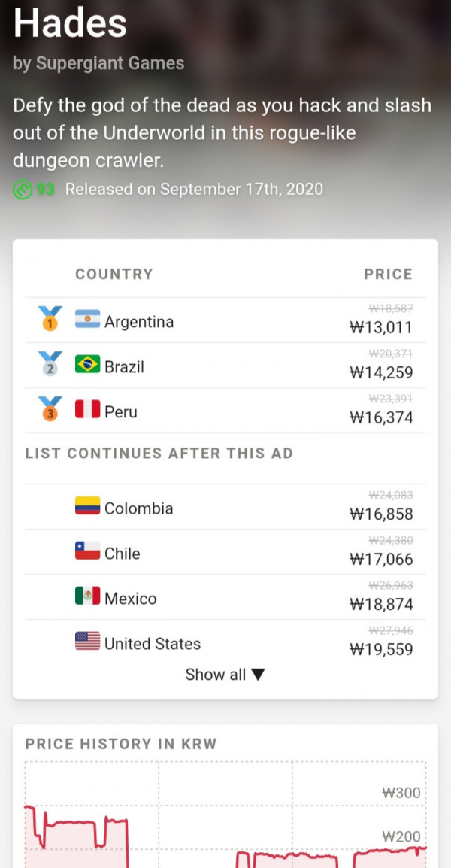This screenshot has height=868, width=451.
Task: Click the Colombia flag icon
Action: coord(87,505)
